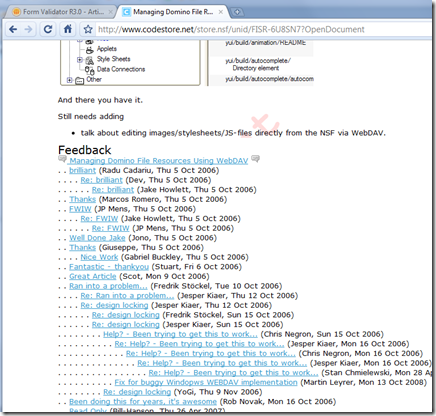436x416 pixels.
Task: Open Great Article comment by Scot
Action: pyautogui.click(x=93, y=277)
